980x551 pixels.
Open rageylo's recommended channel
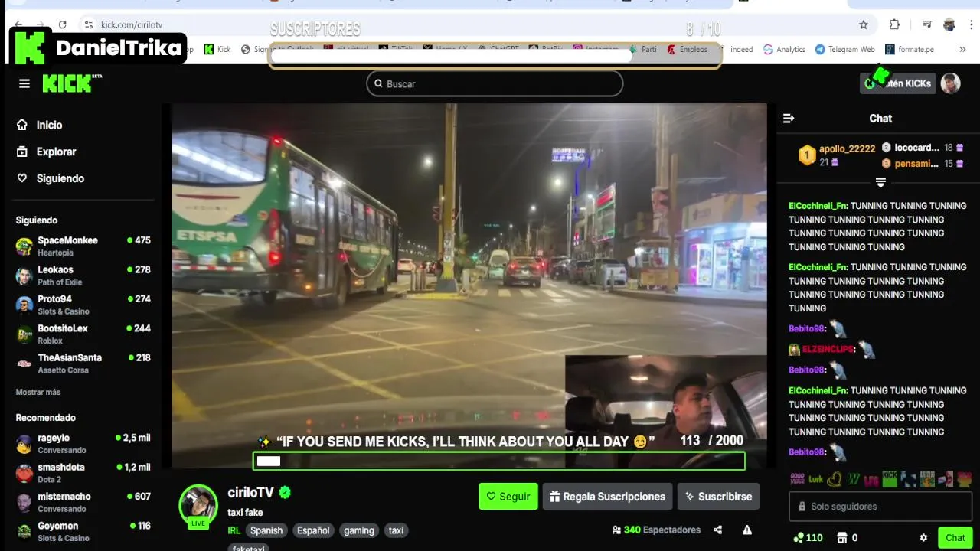[83, 443]
